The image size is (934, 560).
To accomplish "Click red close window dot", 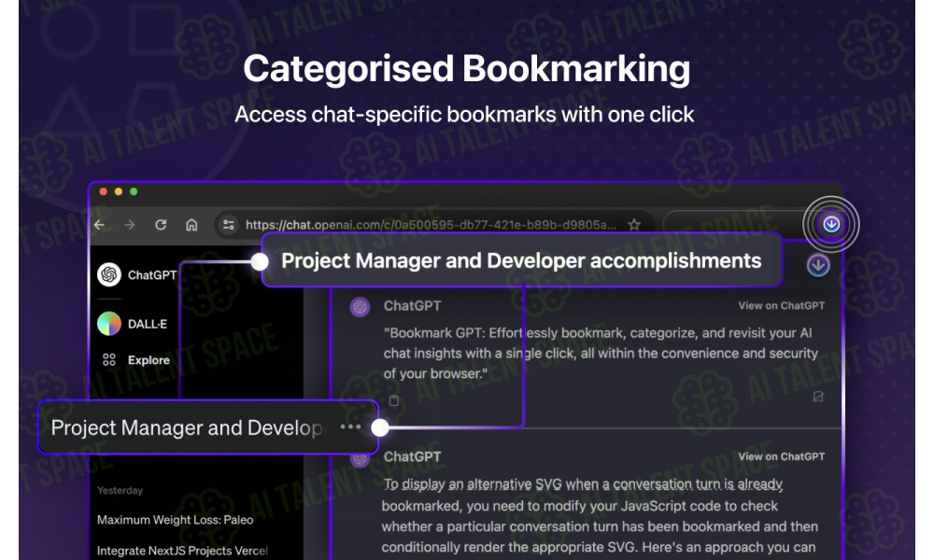I will click(103, 191).
